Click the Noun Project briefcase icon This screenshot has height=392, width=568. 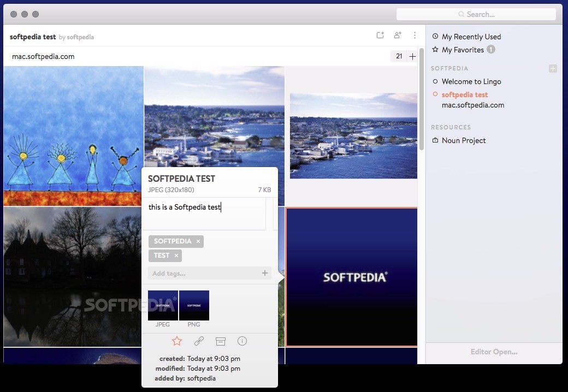435,140
